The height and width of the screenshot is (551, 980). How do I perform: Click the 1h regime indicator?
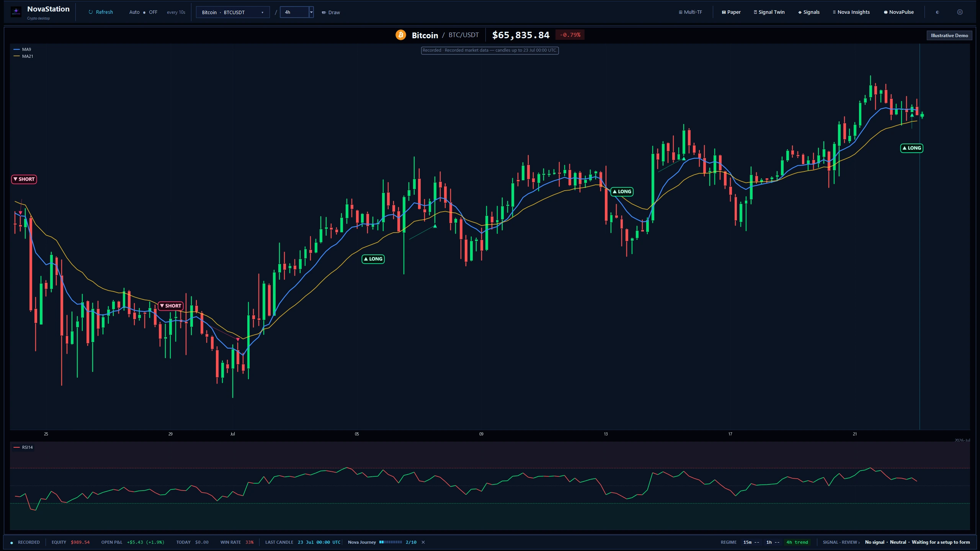[773, 542]
